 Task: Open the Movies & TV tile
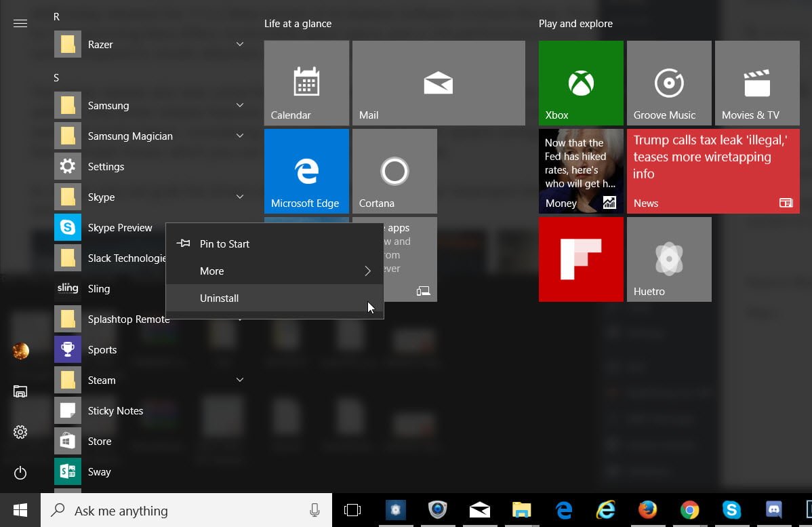pos(757,83)
